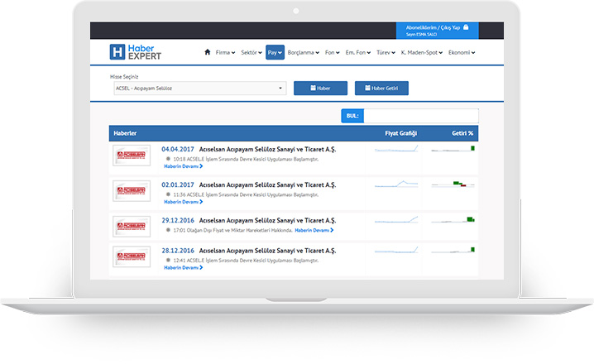Click Acıselsan logo thumbnail for 29.12.2016 news
The image size is (594, 364).
[x=132, y=227]
